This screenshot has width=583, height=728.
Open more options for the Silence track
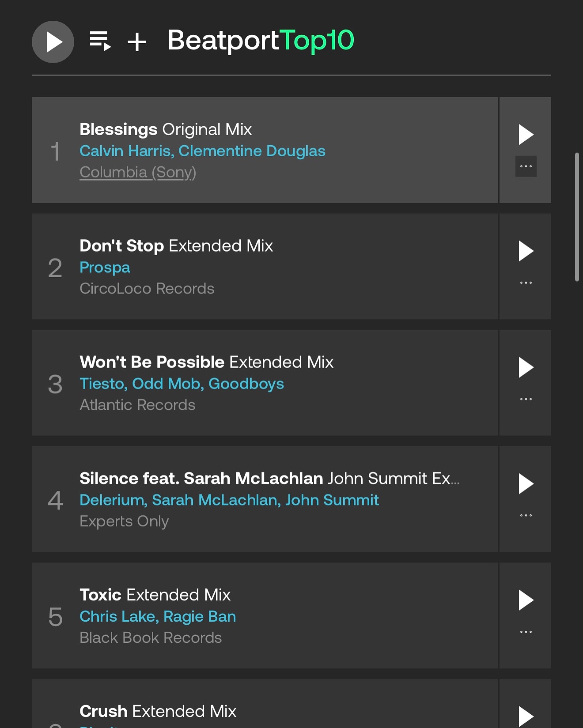(526, 515)
